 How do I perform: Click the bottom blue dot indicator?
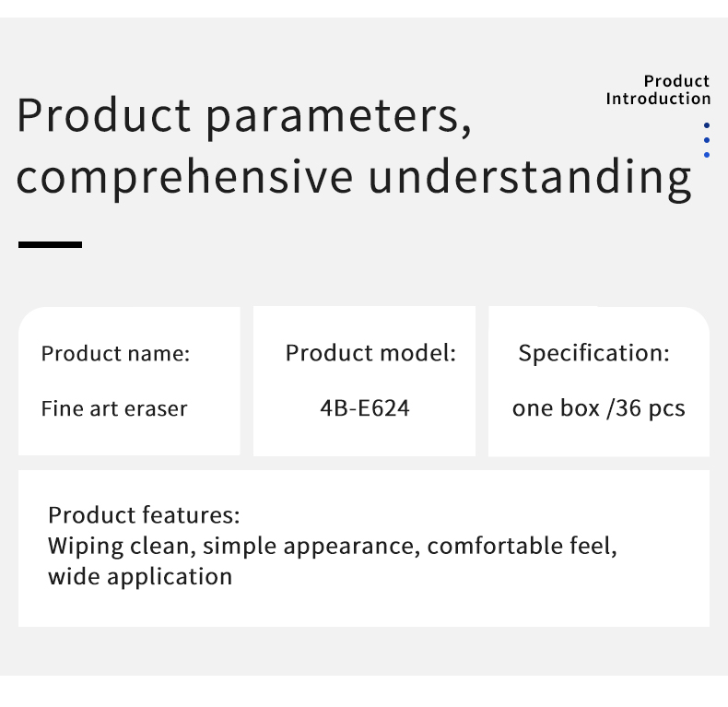(707, 155)
